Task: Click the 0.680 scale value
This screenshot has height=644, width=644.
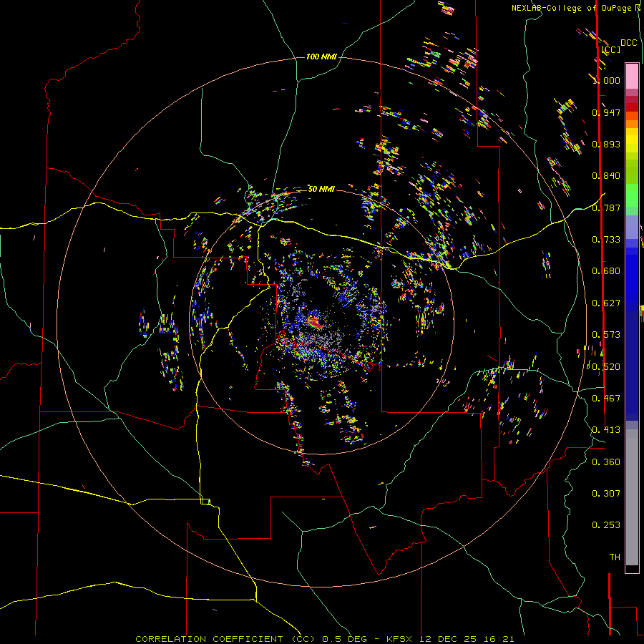Action: [x=606, y=271]
